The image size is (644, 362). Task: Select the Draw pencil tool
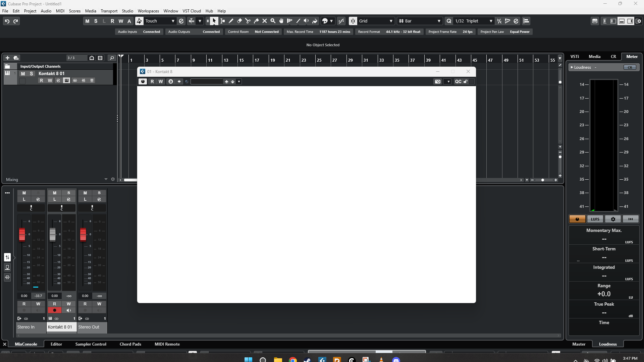pos(231,21)
